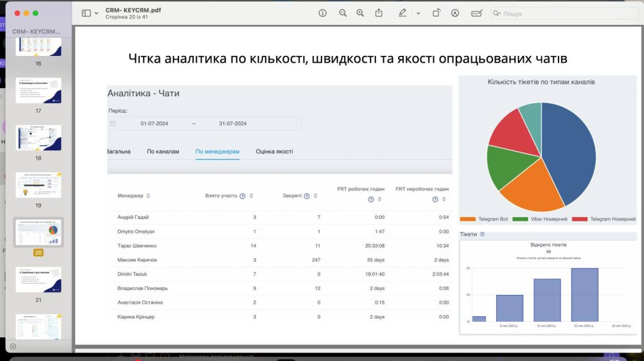Image resolution: width=644 pixels, height=361 pixels.
Task: Toggle the sidebar view button
Action: pyautogui.click(x=86, y=13)
